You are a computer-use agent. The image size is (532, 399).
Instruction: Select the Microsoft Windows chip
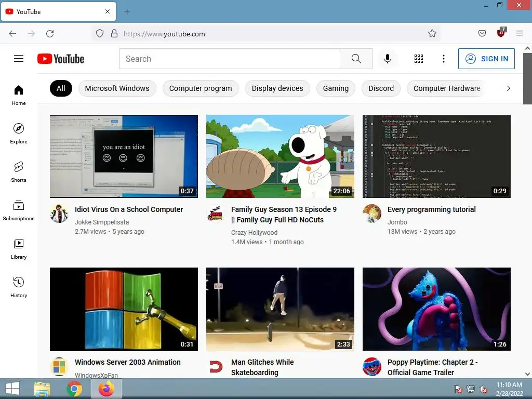click(117, 88)
